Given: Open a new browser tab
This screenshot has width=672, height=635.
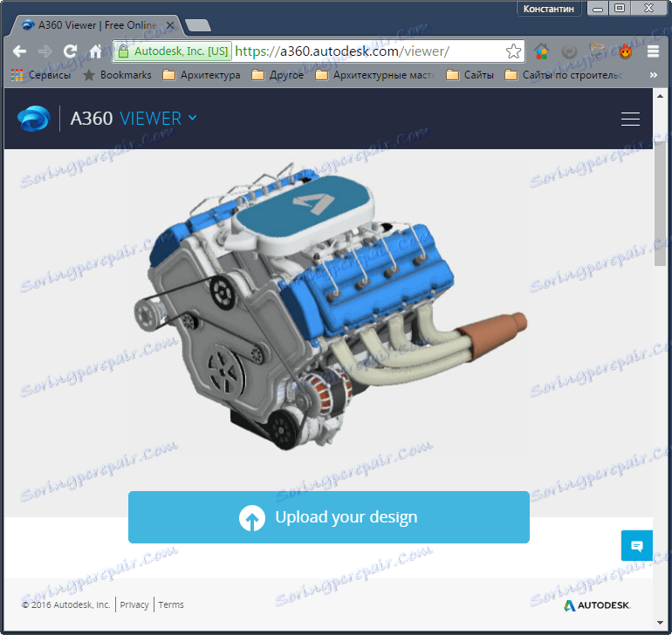Looking at the screenshot, I should [x=198, y=25].
